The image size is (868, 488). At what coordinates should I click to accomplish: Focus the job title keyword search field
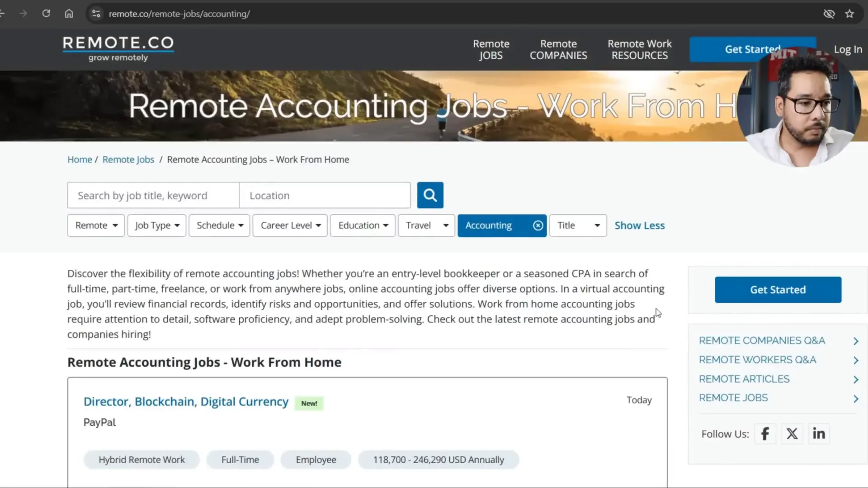[x=153, y=195]
